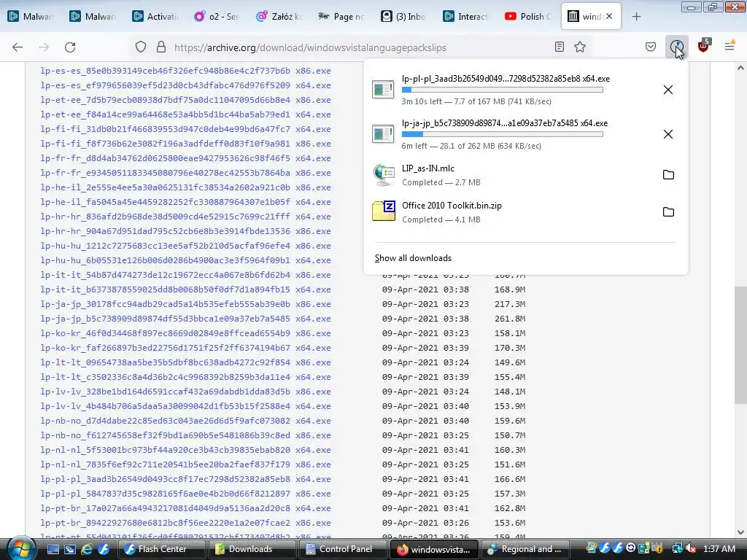Open folder containing LIP_as-IN.mlc
The image size is (747, 560).
pos(668,175)
